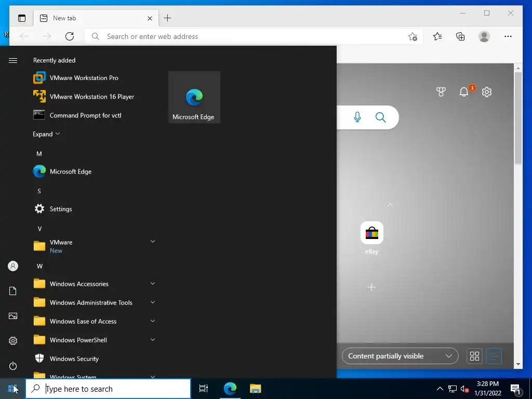Open the Settings gear in the Start sidebar

(13, 341)
